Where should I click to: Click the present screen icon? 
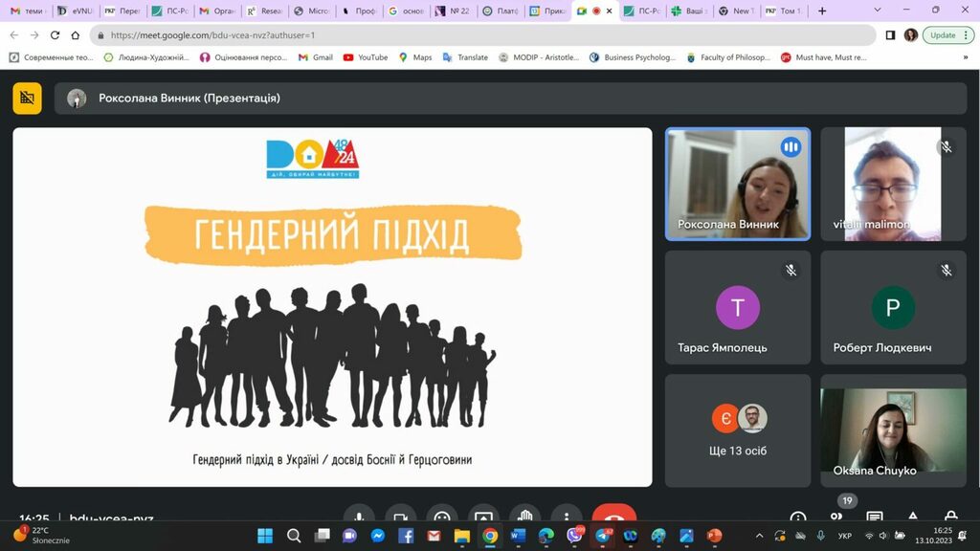coord(483,515)
